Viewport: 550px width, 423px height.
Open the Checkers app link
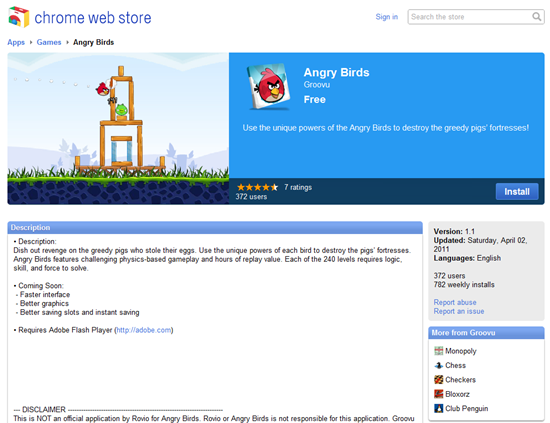pos(460,380)
